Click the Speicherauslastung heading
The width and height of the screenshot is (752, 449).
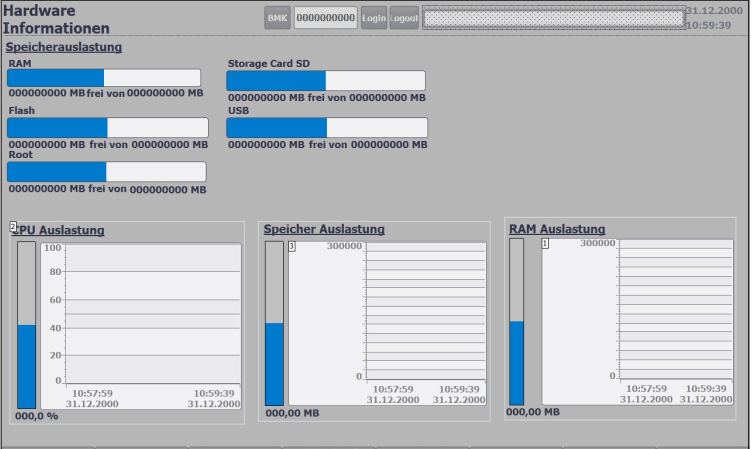(64, 47)
